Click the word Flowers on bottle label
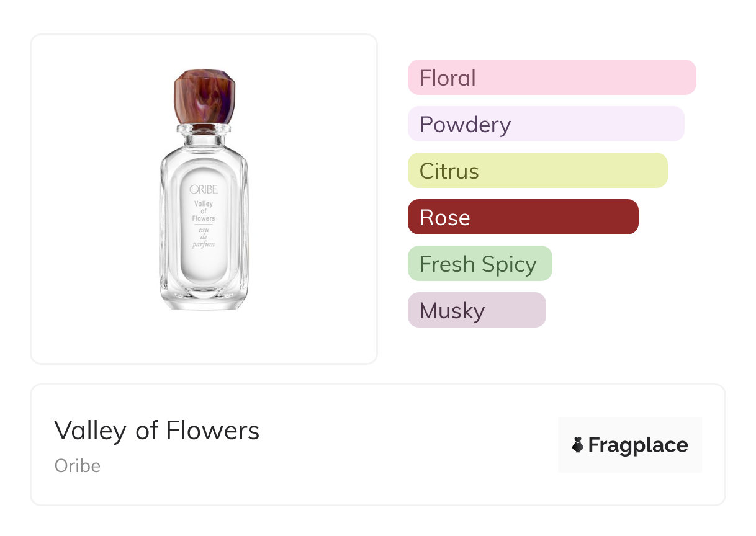 204,218
